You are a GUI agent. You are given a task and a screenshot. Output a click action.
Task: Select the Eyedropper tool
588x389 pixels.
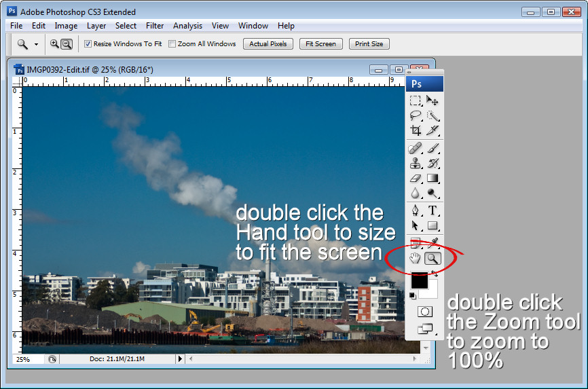[x=433, y=243]
